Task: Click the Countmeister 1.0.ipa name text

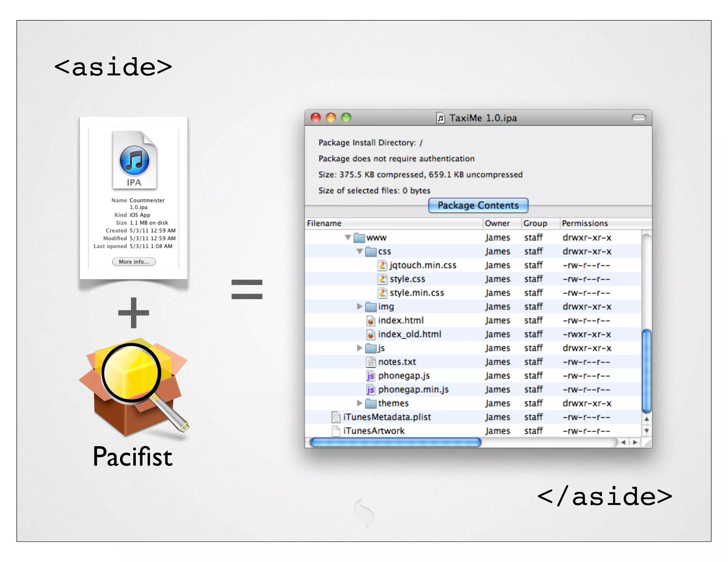Action: (147, 204)
